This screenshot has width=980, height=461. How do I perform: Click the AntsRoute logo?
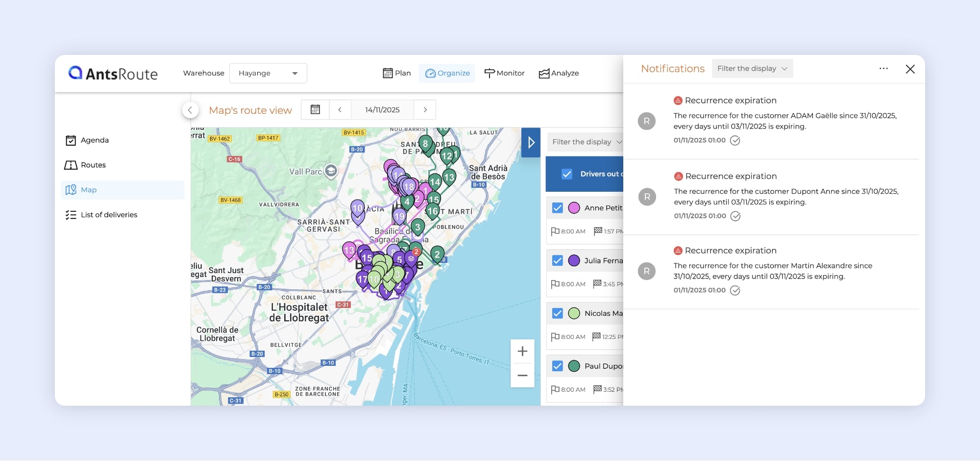[x=113, y=74]
